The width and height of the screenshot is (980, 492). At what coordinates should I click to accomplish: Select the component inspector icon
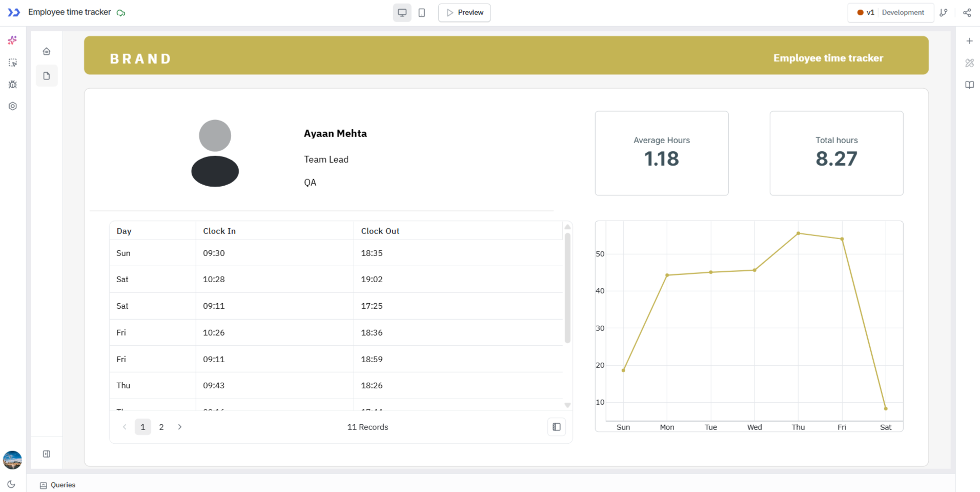point(12,63)
